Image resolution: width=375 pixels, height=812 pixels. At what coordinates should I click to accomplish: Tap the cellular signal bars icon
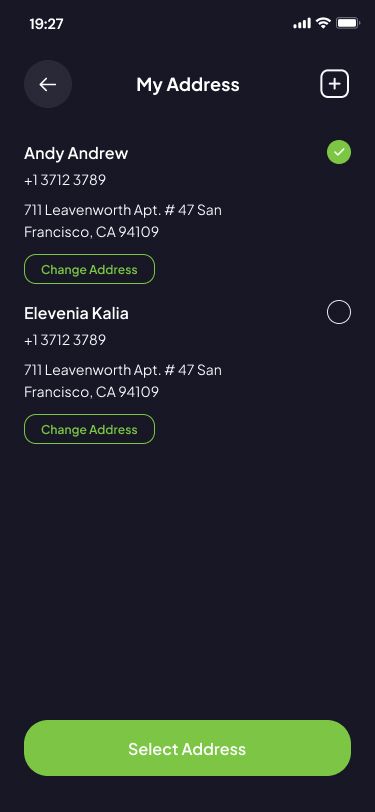[302, 23]
